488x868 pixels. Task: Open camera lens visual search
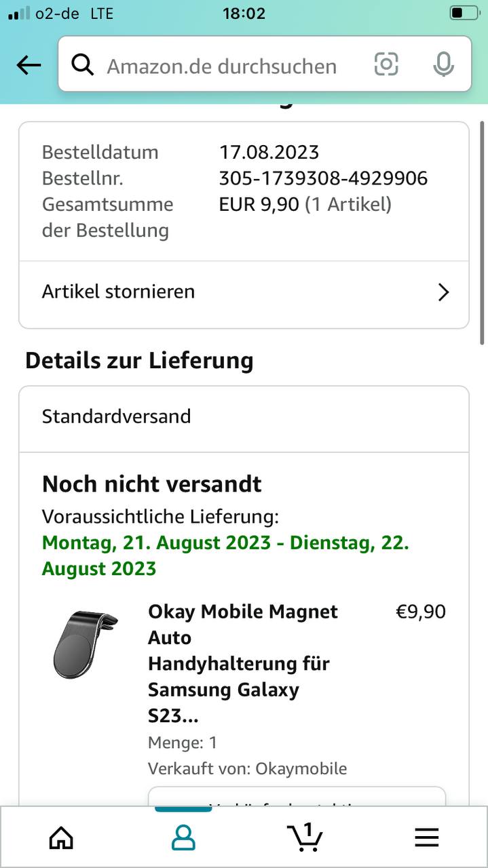click(386, 64)
